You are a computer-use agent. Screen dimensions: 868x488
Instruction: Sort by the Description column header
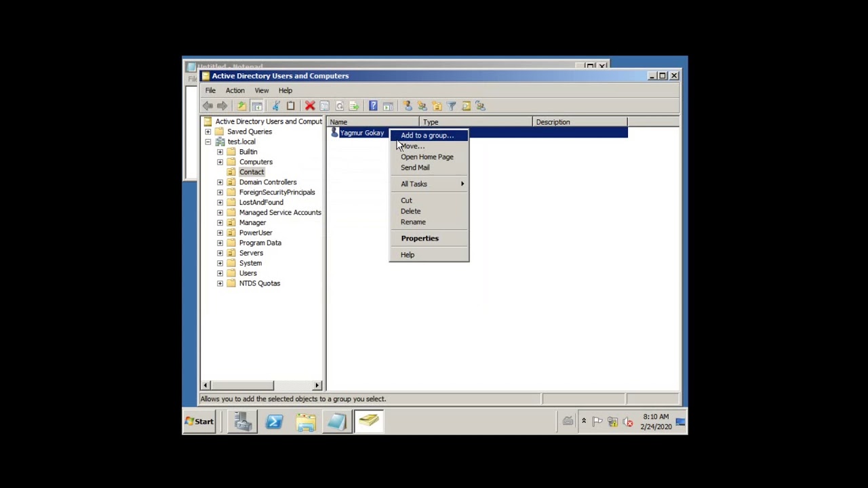580,122
